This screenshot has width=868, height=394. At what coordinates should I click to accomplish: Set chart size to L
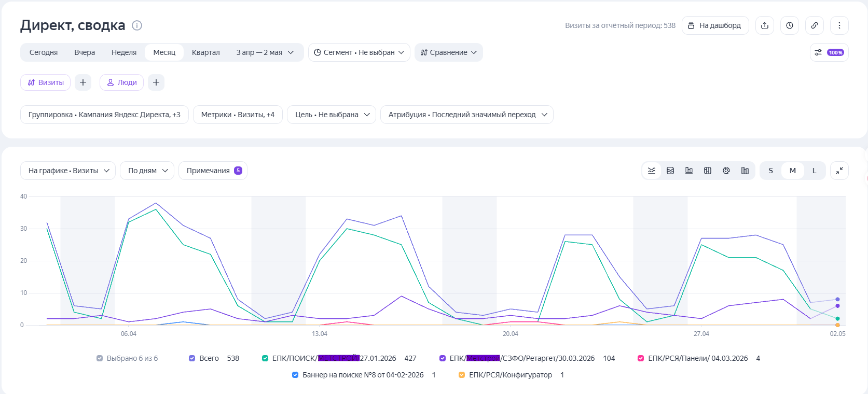pyautogui.click(x=815, y=171)
